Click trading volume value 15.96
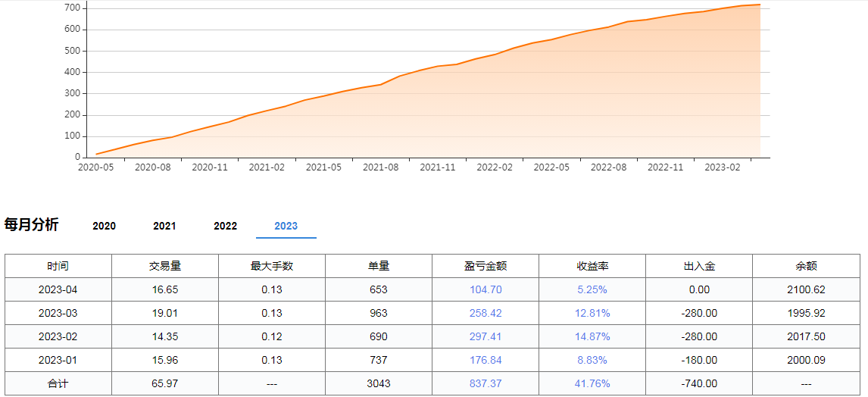The image size is (868, 397). (x=165, y=361)
